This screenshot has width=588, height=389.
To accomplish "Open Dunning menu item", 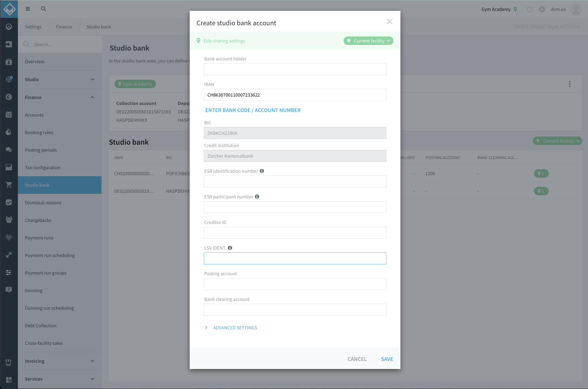I will [x=60, y=290].
